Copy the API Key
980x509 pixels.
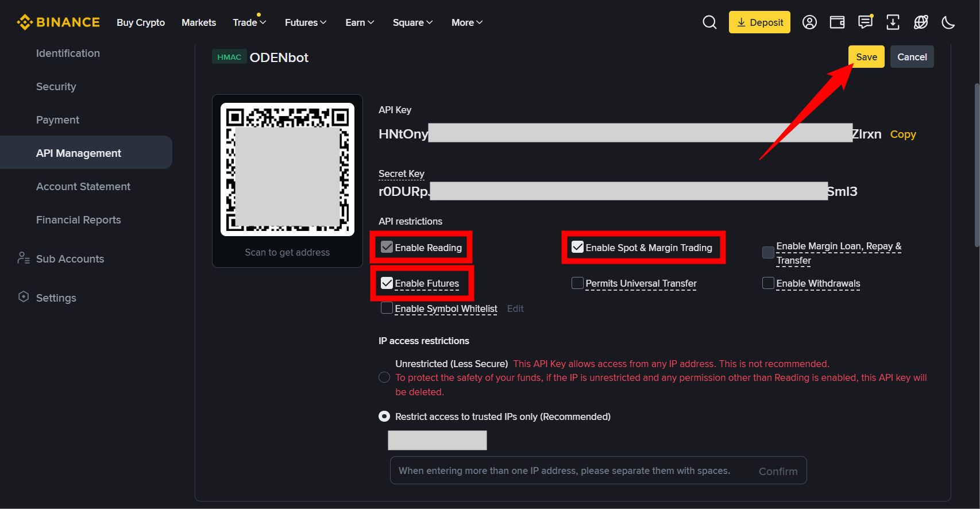point(902,134)
